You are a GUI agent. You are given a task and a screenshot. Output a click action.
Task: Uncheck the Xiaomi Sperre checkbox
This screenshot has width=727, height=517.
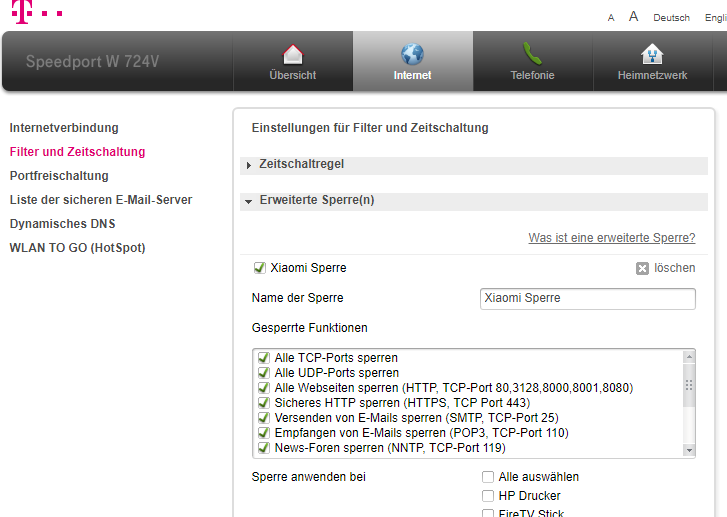point(260,268)
